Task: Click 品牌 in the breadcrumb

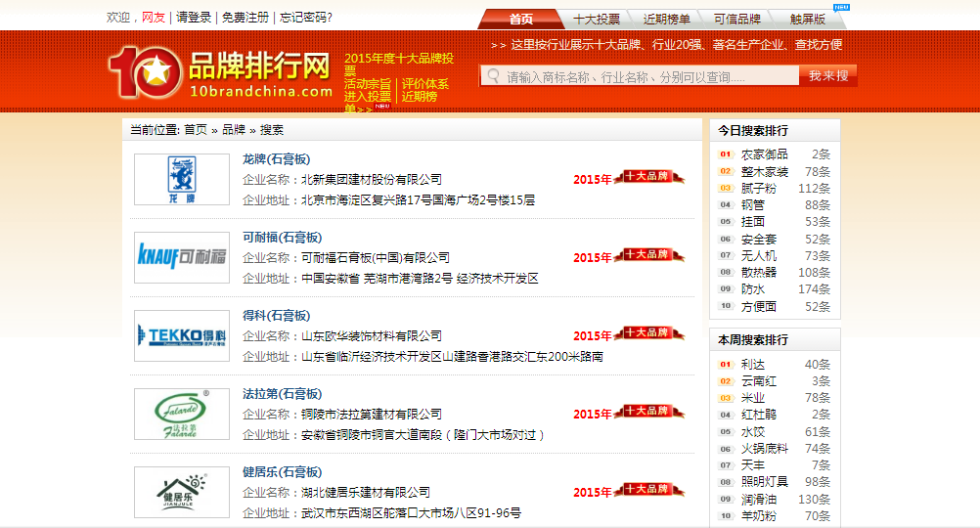Action: 234,130
